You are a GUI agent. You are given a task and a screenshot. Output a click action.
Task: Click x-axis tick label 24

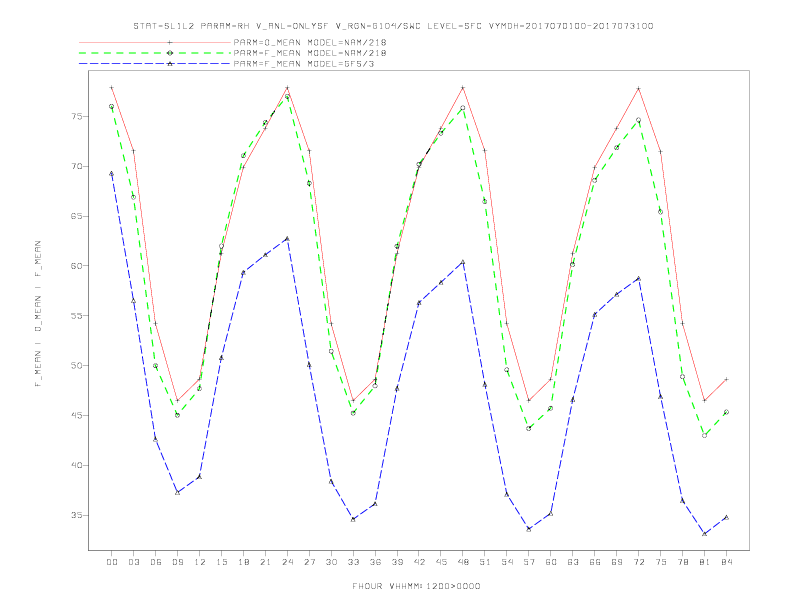click(287, 562)
